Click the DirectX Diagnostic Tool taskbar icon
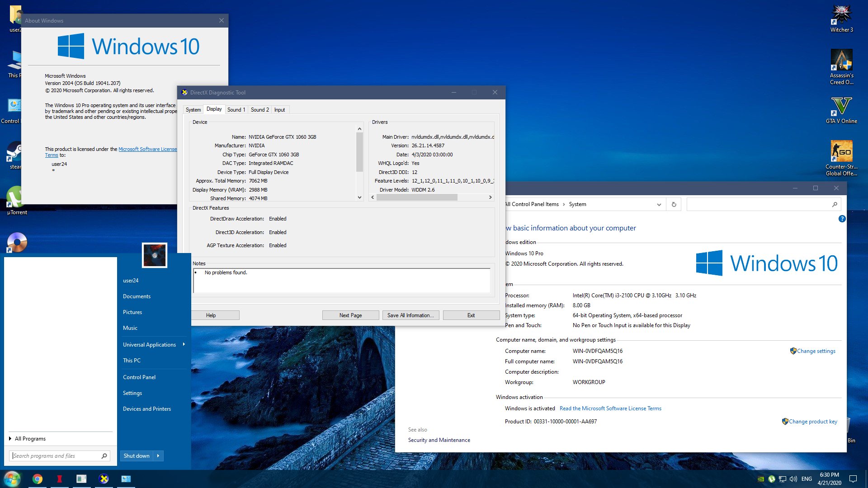Image resolution: width=868 pixels, height=488 pixels. (x=104, y=479)
